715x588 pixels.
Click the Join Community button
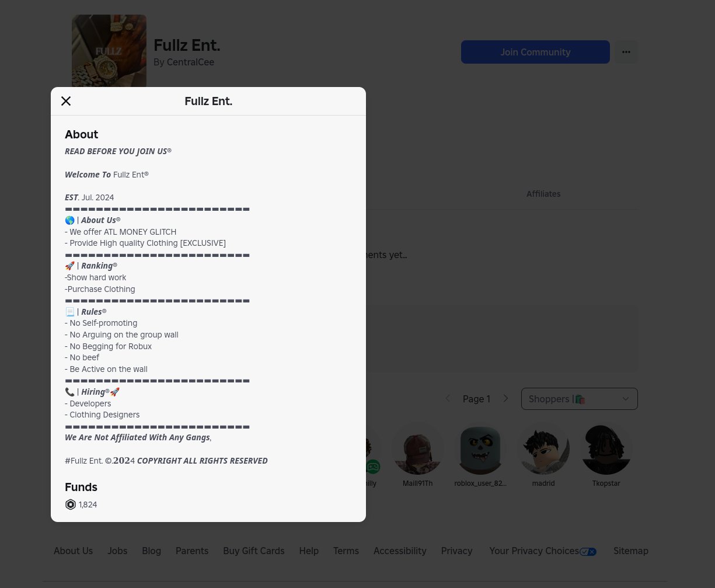point(535,52)
